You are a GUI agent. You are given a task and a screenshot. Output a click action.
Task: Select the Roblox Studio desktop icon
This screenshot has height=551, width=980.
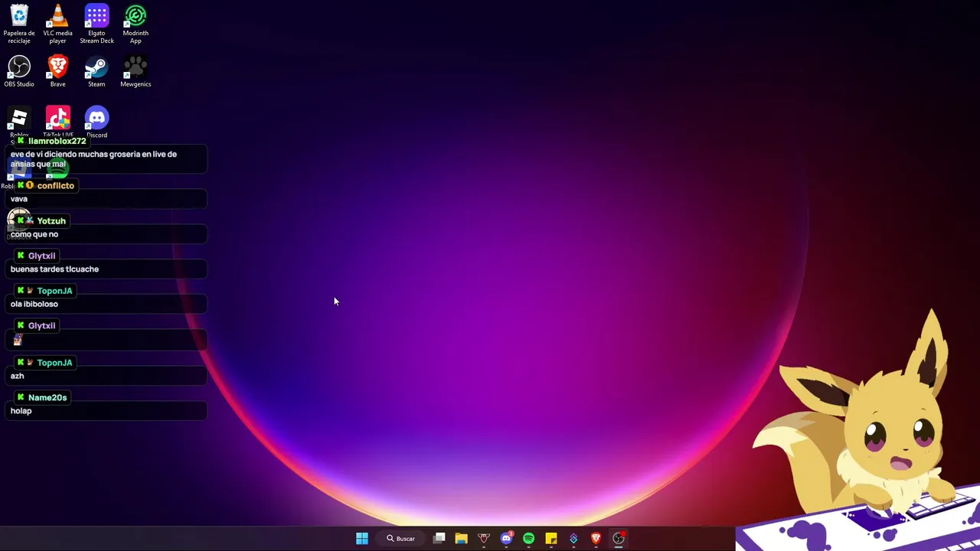(x=19, y=120)
